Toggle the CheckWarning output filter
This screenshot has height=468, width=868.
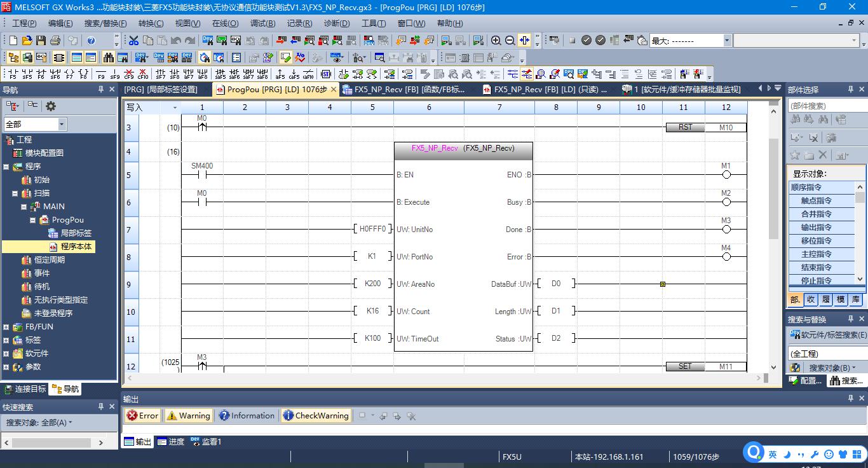316,416
